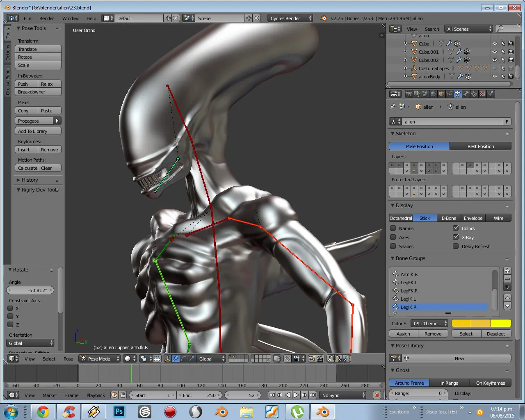
Task: Open the Object Constraints chain icon
Action: coord(450,94)
